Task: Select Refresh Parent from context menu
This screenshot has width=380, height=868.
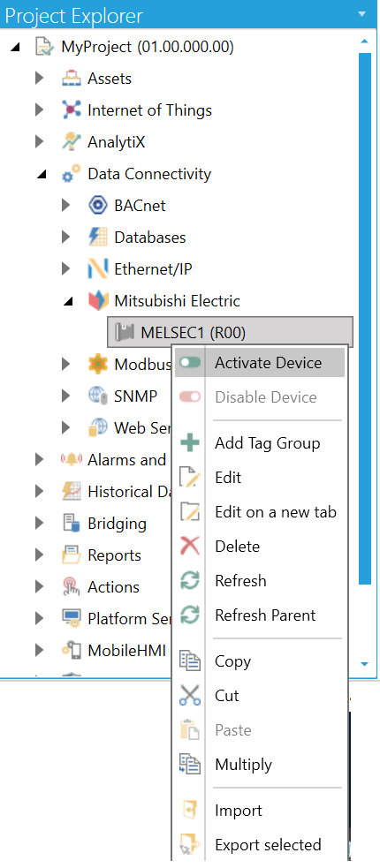Action: tap(265, 615)
